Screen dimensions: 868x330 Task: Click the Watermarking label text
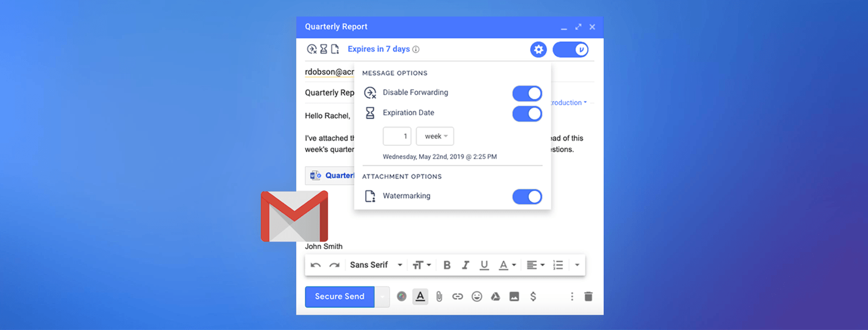pyautogui.click(x=406, y=196)
